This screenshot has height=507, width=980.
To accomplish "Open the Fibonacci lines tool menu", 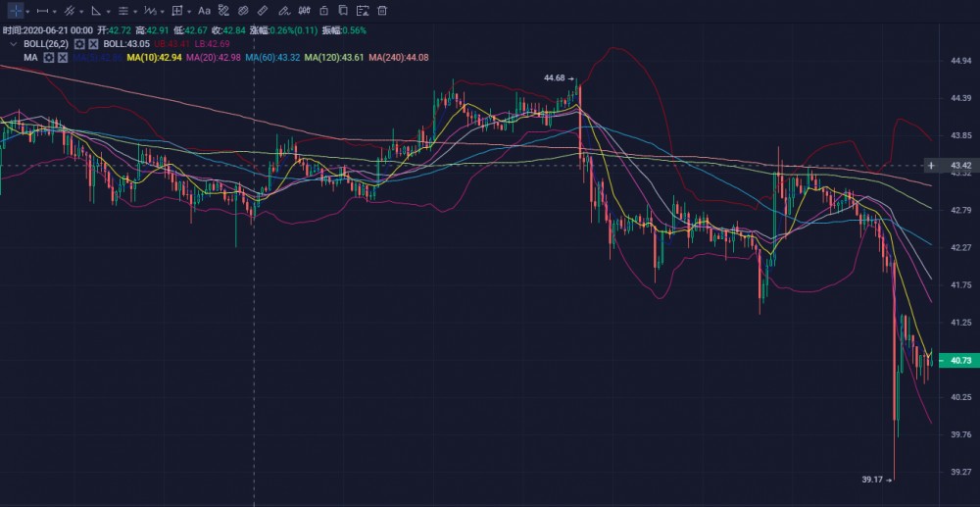I will (122, 11).
